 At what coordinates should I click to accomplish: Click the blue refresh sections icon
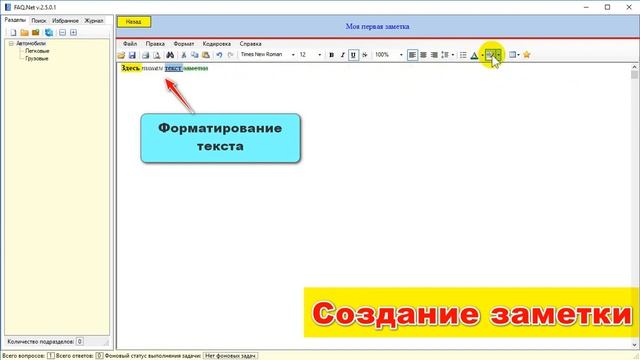pyautogui.click(x=49, y=33)
